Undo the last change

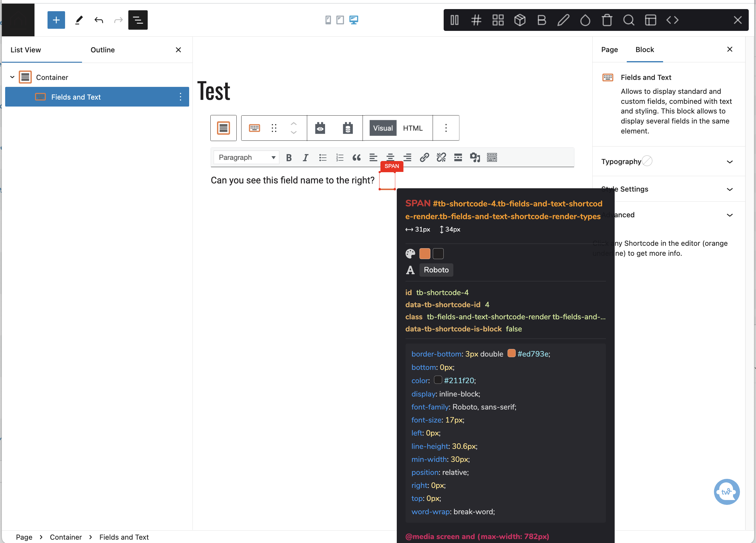pyautogui.click(x=99, y=20)
